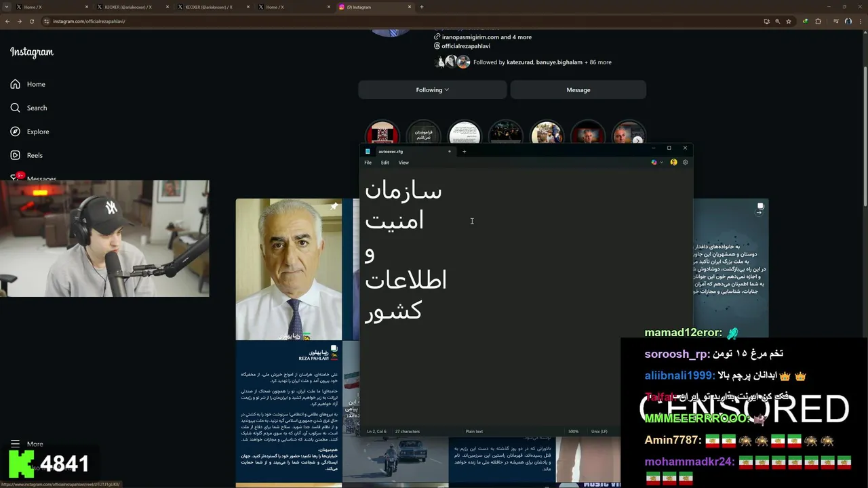Reload the Instagram page
Image resolution: width=868 pixels, height=488 pixels.
coord(31,21)
